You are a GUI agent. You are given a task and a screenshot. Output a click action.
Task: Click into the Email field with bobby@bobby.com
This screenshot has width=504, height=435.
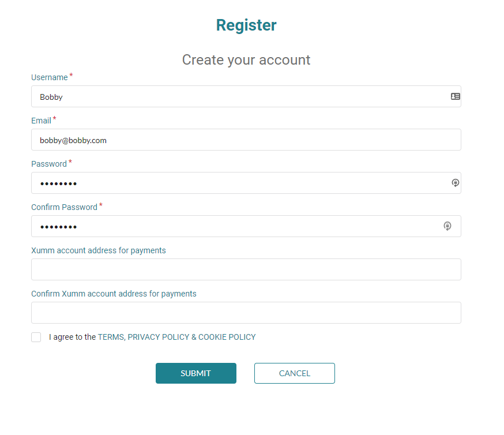[246, 140]
